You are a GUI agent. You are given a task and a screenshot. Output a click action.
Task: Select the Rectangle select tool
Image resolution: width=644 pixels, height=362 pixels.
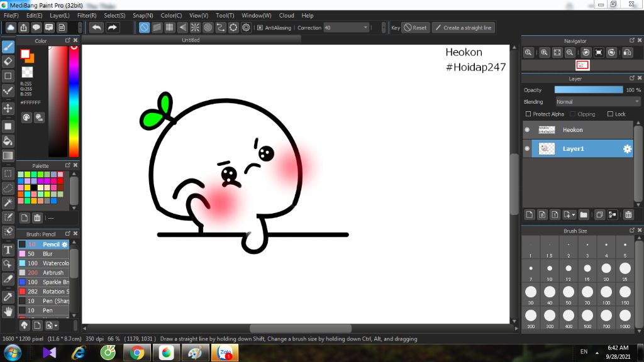[x=8, y=173]
